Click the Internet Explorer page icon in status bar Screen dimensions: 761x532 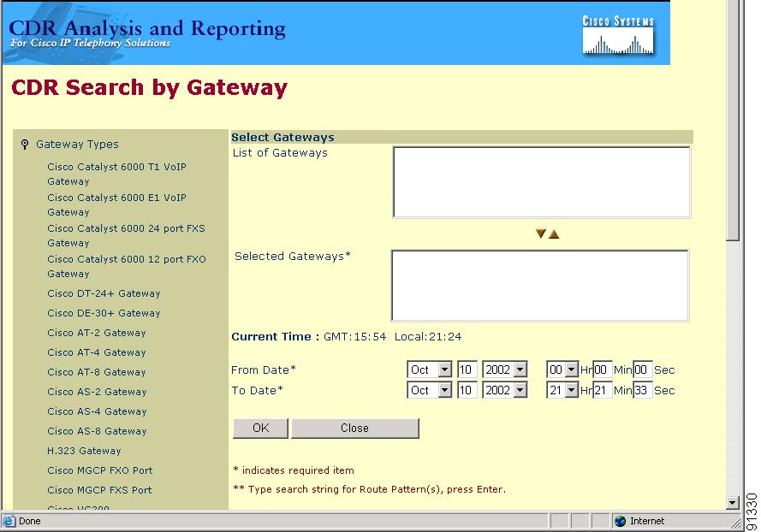click(x=9, y=521)
